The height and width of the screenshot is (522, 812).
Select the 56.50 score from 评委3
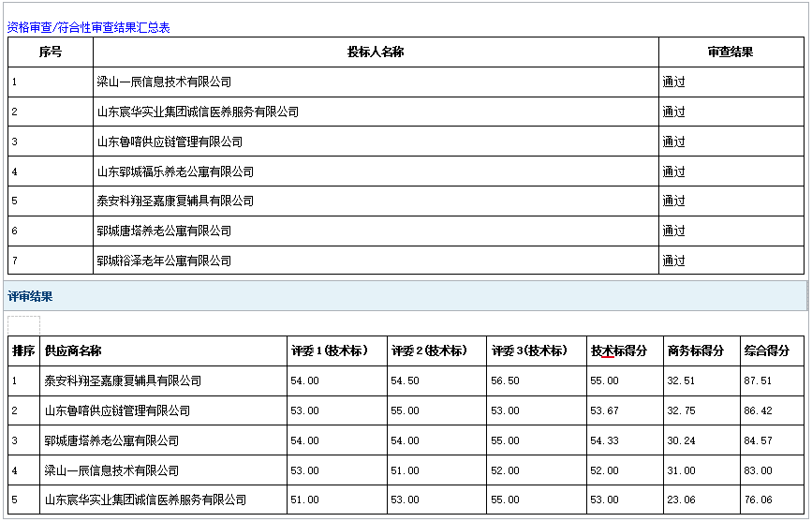pyautogui.click(x=505, y=380)
